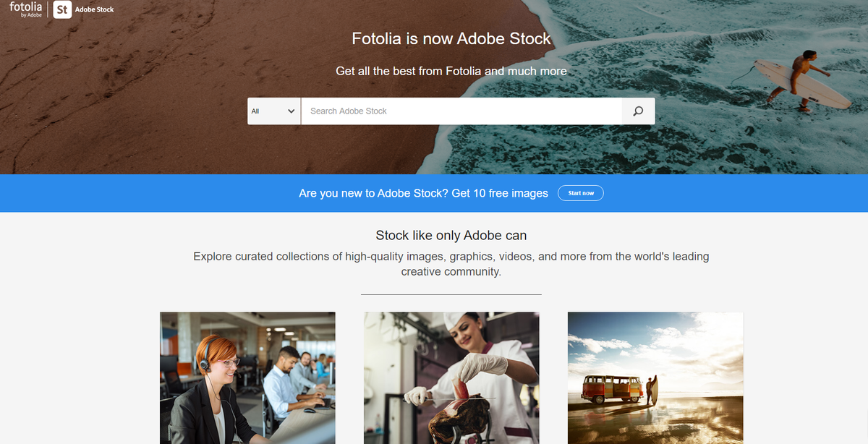Click the divider line above the photo collections

[451, 294]
